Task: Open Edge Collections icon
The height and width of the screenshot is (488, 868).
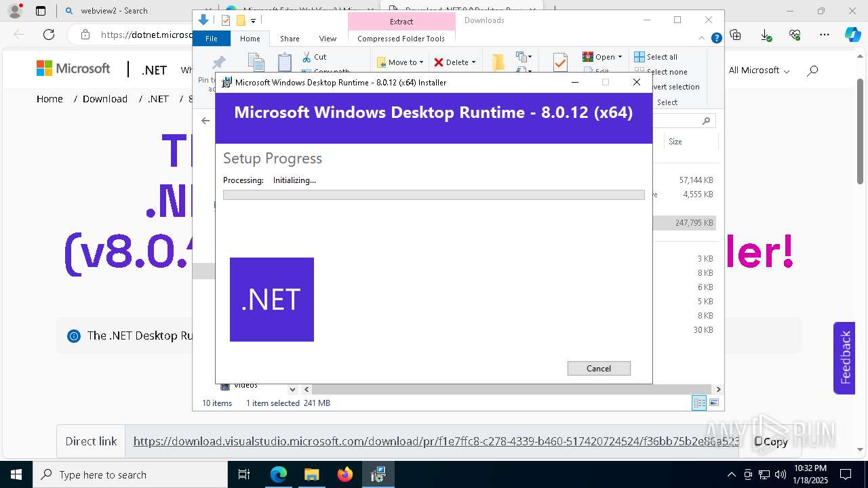Action: point(736,35)
